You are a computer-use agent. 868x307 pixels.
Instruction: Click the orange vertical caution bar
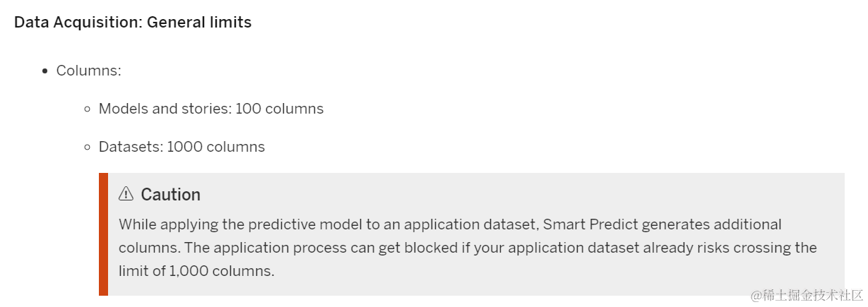pos(103,234)
